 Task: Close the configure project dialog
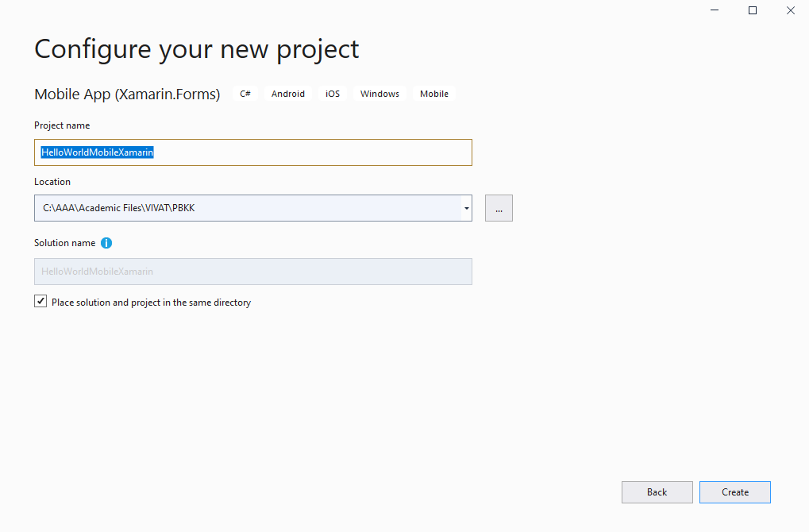pyautogui.click(x=791, y=10)
